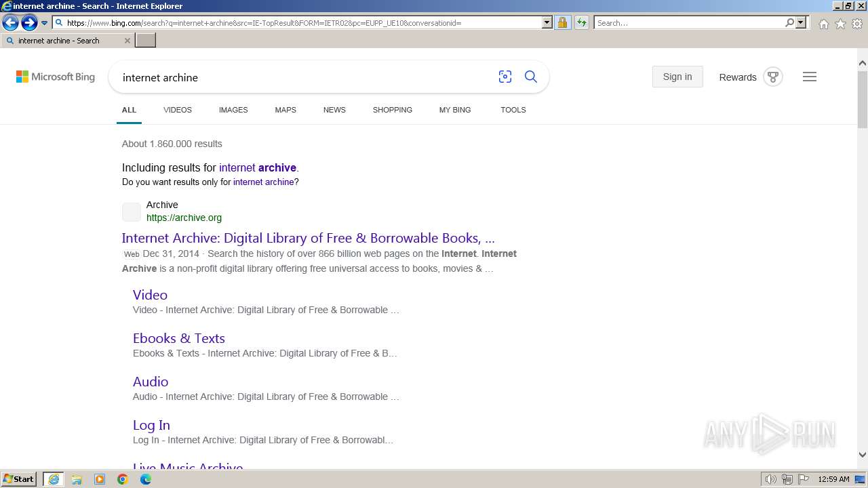Click the volume speaker tray icon
The image size is (868, 488).
coord(771,479)
